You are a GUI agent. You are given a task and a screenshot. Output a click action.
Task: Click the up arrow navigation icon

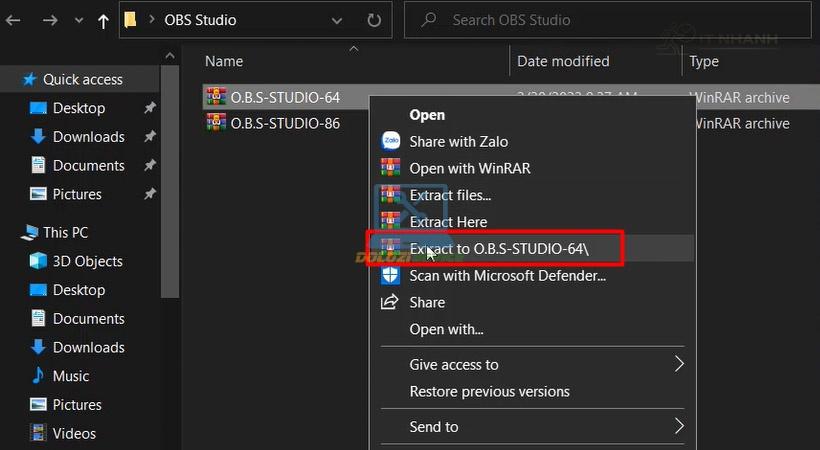103,20
